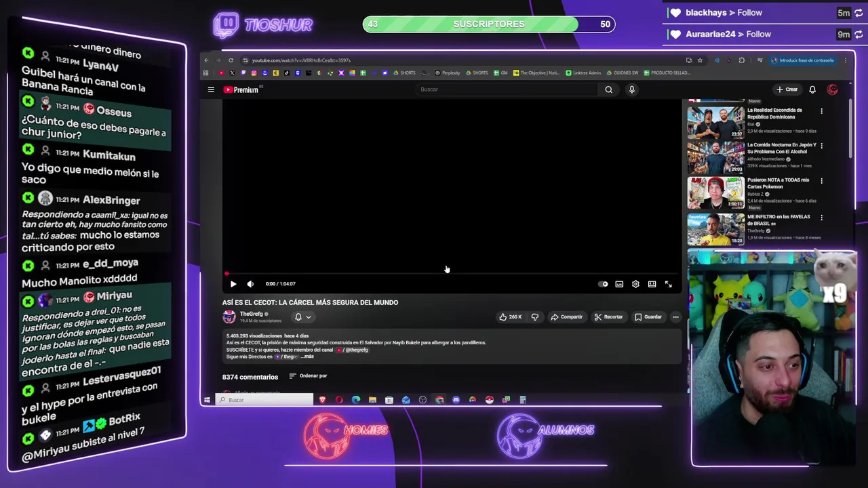Open options menu for FAVELAS de BRASIL video
The image size is (868, 488).
[821, 218]
